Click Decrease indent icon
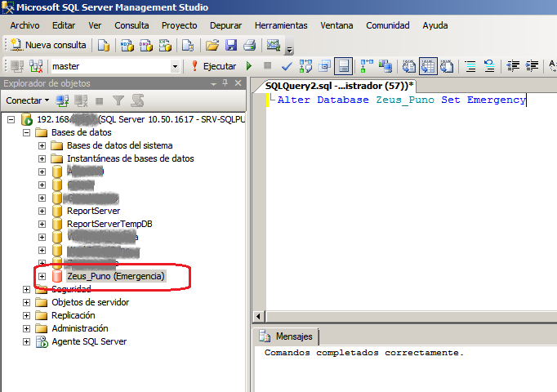 click(513, 66)
